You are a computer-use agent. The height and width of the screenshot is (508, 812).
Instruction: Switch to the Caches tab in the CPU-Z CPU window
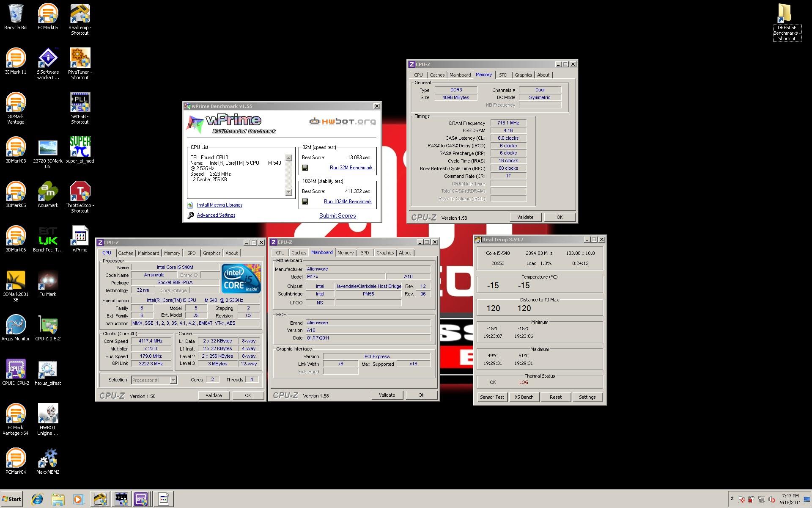point(125,253)
